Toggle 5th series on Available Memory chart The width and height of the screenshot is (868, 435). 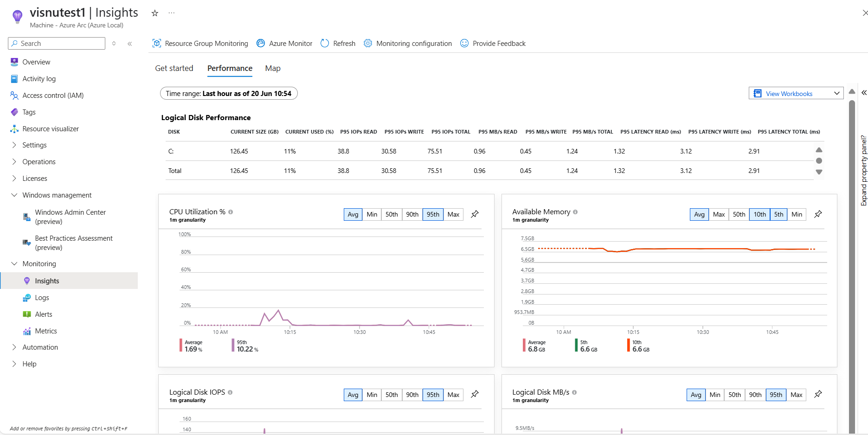click(x=778, y=214)
